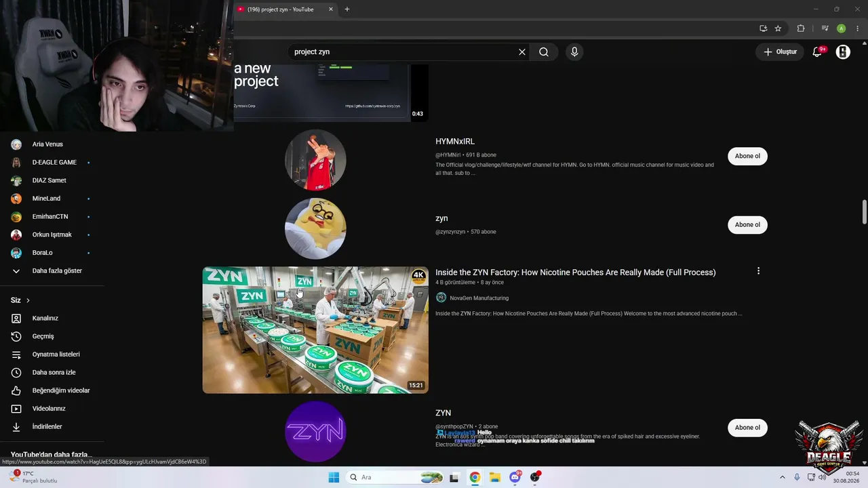Open File Explorer from the taskbar
Viewport: 868px width, 488px height.
pyautogui.click(x=495, y=477)
